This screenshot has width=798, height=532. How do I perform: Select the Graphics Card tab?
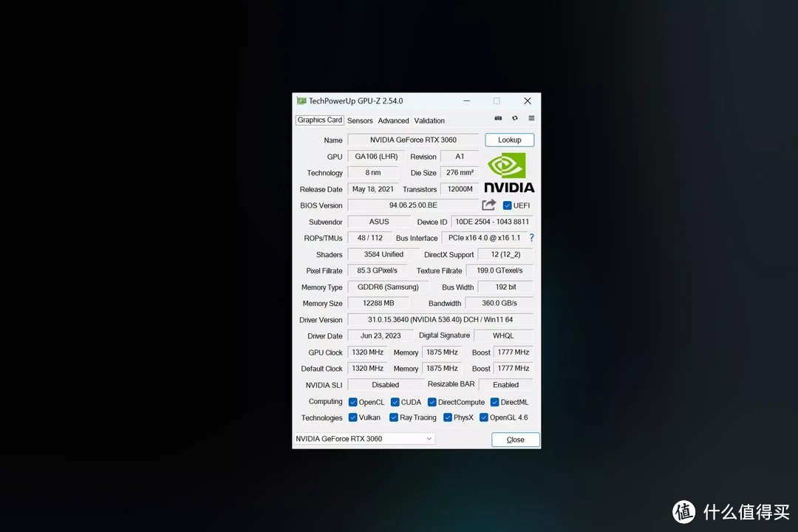pyautogui.click(x=320, y=120)
